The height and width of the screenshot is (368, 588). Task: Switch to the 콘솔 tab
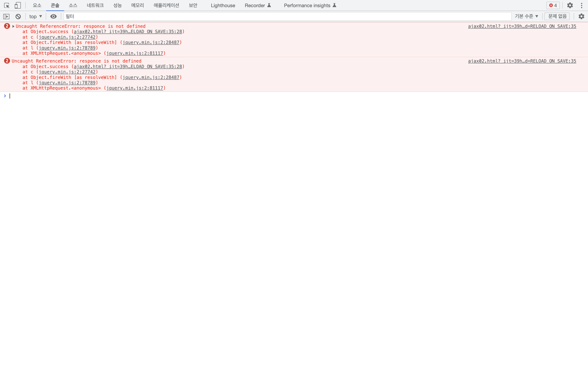pyautogui.click(x=55, y=5)
